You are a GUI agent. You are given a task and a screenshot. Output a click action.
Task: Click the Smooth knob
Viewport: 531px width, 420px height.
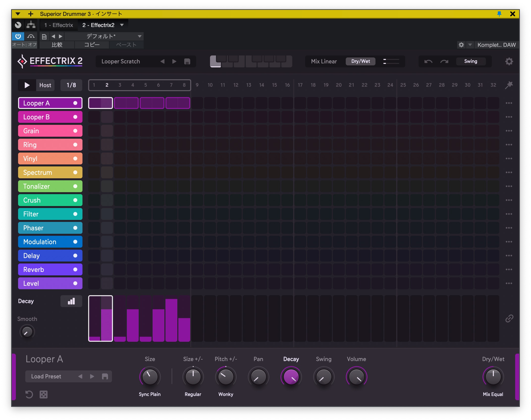point(27,332)
